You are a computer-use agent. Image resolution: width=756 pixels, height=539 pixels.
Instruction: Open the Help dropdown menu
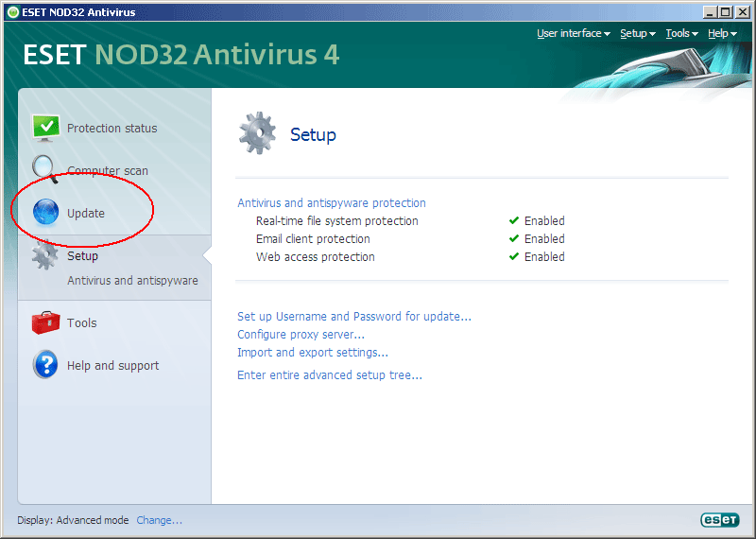(722, 33)
